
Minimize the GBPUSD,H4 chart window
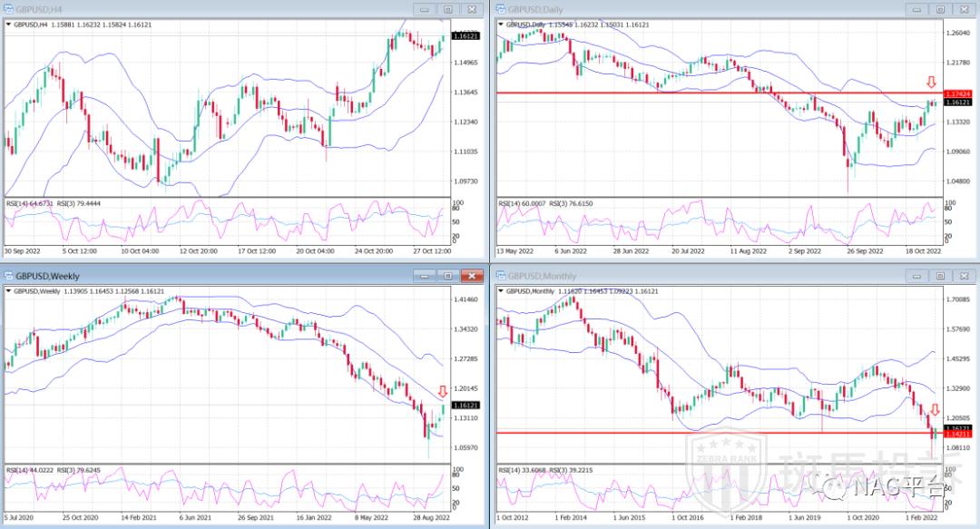click(425, 9)
